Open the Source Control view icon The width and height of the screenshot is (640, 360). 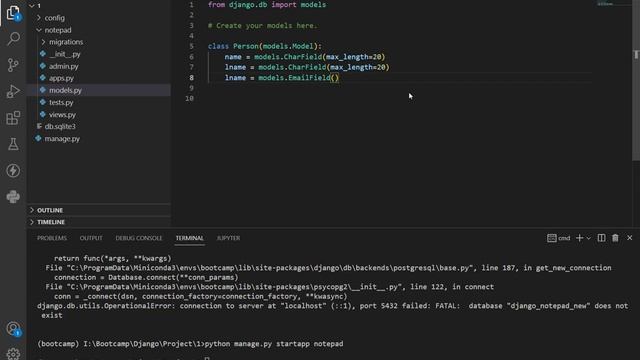pos(13,65)
